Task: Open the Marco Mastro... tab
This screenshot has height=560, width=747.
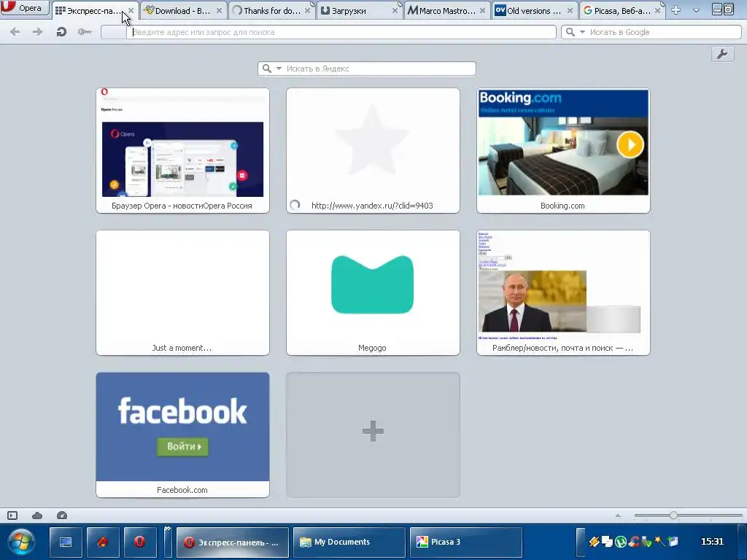Action: (x=447, y=10)
